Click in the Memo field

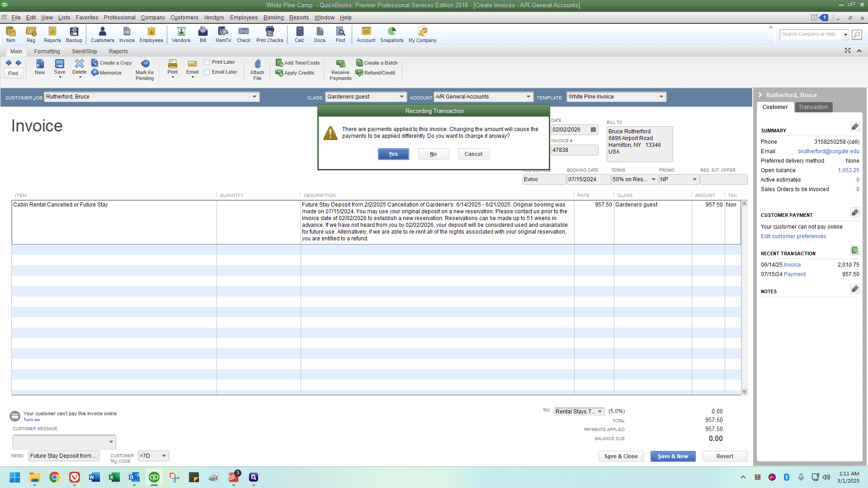pos(64,456)
